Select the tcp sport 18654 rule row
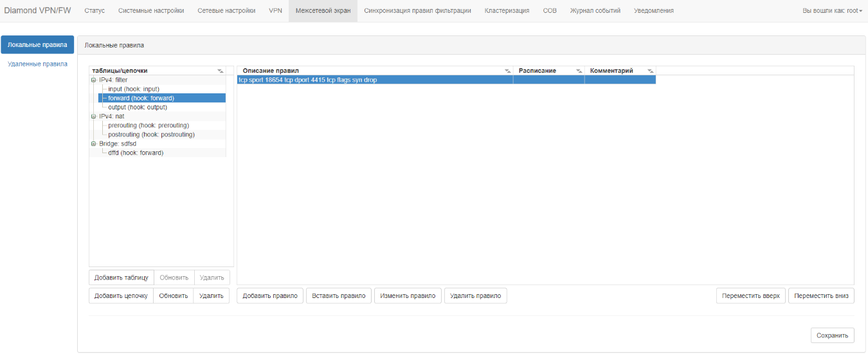Image resolution: width=868 pixels, height=354 pixels. (374, 80)
